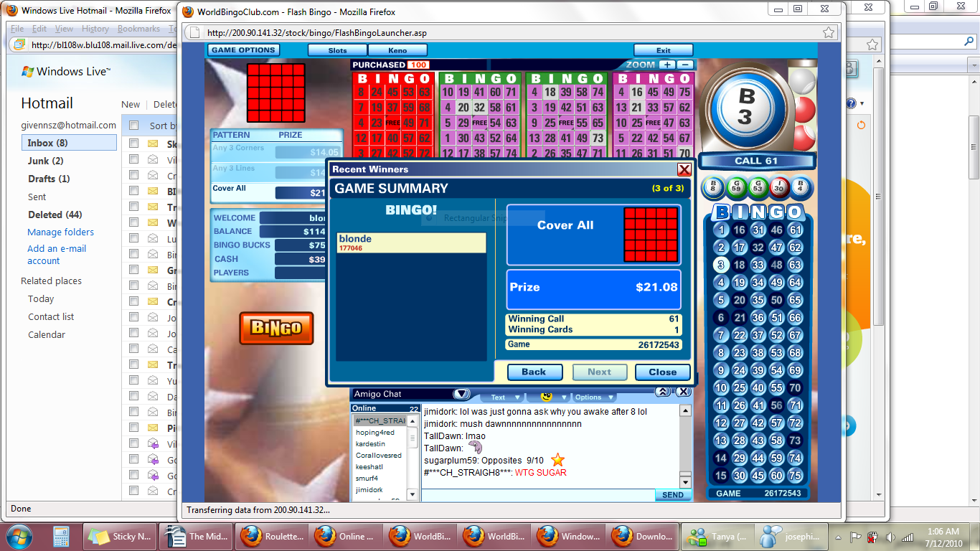Open the smiley emoticon picker

tap(546, 397)
